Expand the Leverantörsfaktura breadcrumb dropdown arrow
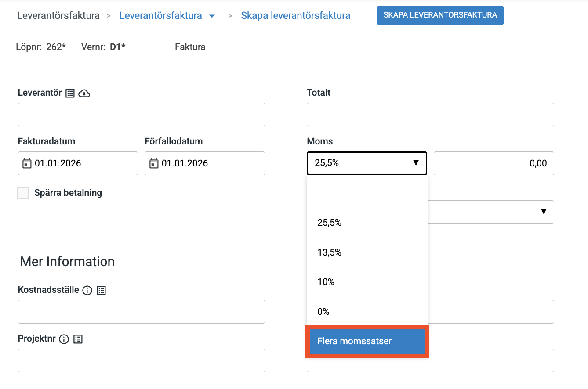Screen dimensions: 588x389 (212, 16)
